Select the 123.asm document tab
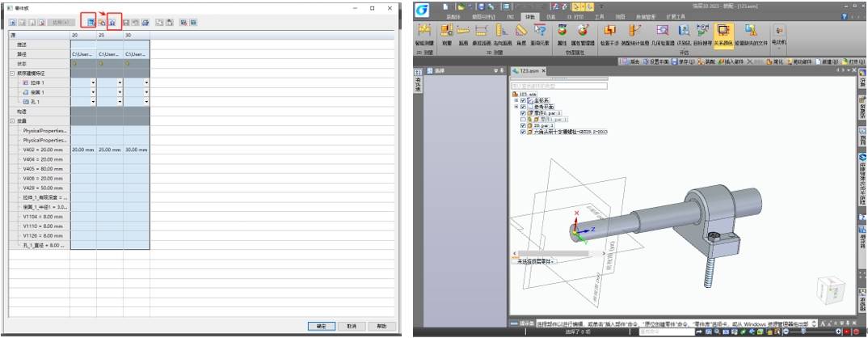868x338 pixels. pos(529,71)
